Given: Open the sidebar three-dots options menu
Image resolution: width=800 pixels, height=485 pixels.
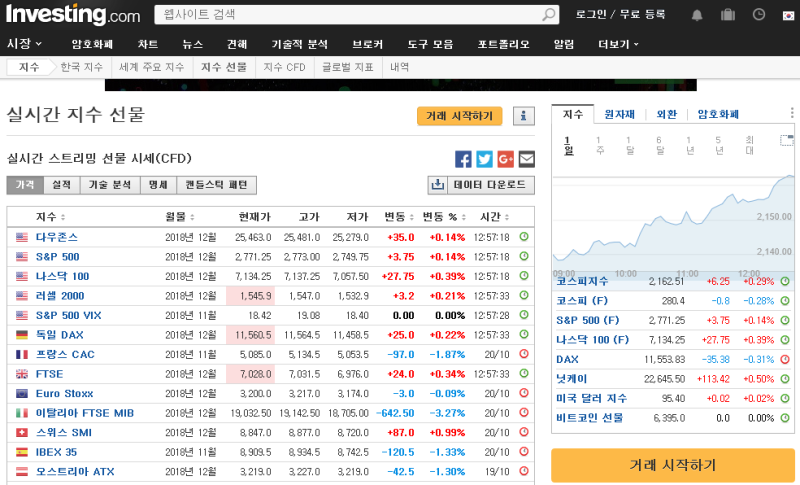Looking at the screenshot, I should [792, 113].
